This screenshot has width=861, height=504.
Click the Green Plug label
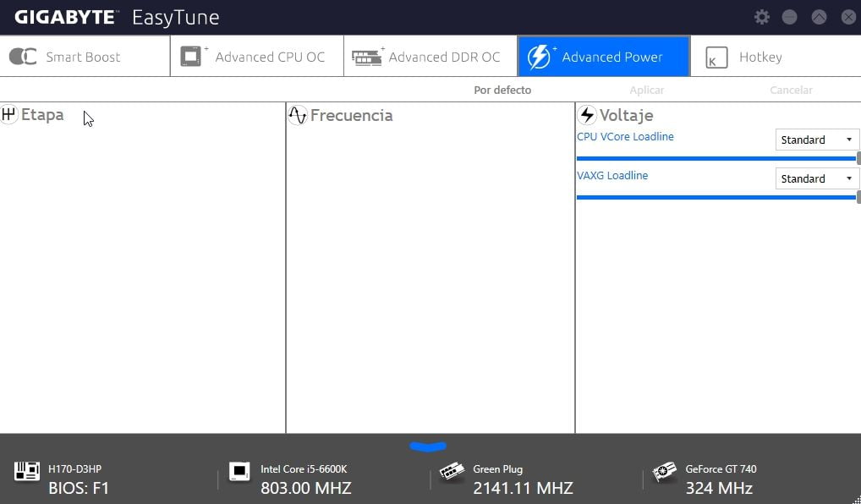(497, 469)
